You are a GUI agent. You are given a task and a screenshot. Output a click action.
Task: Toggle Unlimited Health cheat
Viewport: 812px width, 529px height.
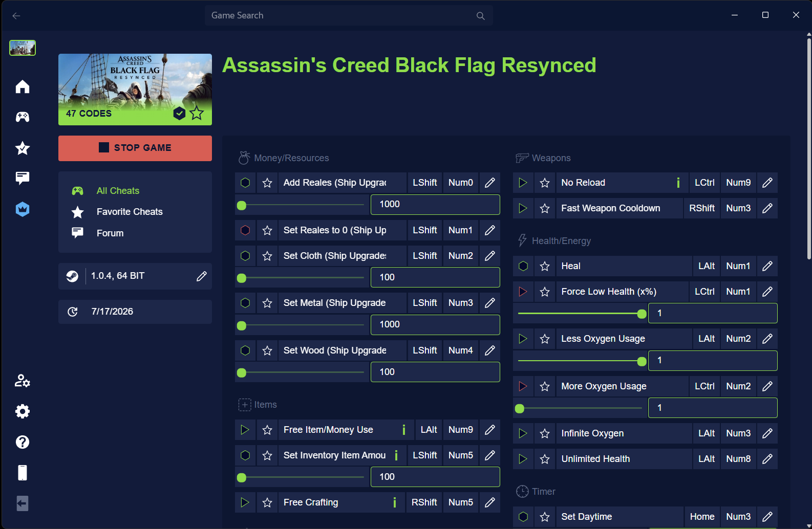pyautogui.click(x=523, y=459)
